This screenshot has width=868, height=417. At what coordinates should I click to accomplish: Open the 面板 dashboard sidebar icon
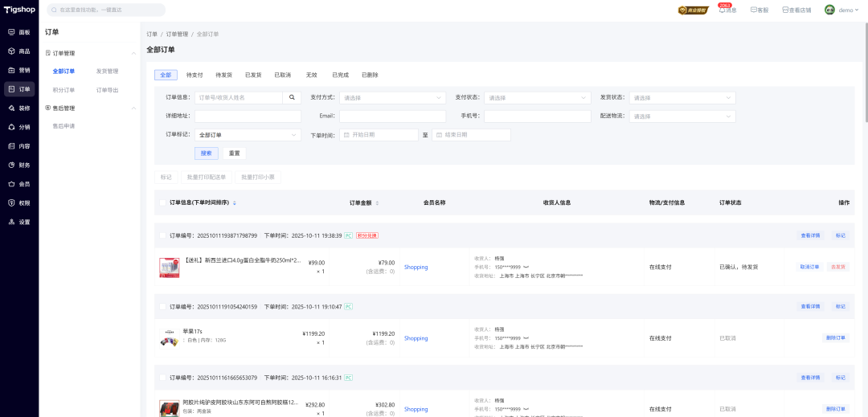click(x=11, y=32)
